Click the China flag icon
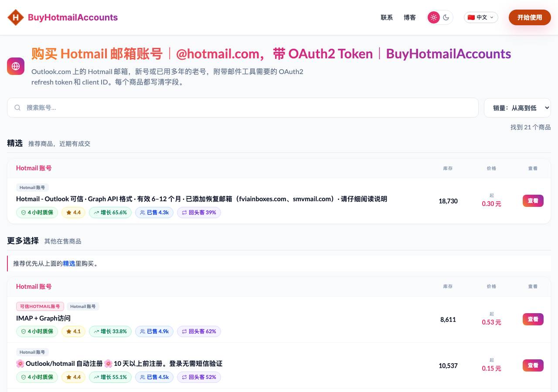This screenshot has width=558, height=392. (x=471, y=17)
